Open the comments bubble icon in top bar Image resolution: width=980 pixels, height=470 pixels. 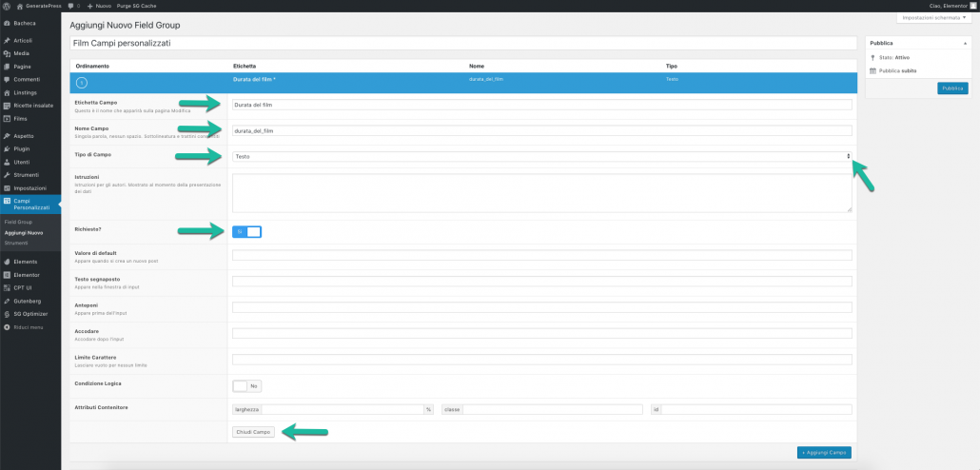tap(72, 6)
